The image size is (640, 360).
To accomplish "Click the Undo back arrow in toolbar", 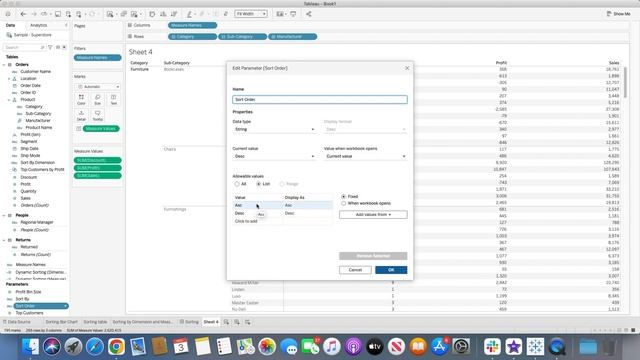I will pyautogui.click(x=23, y=14).
